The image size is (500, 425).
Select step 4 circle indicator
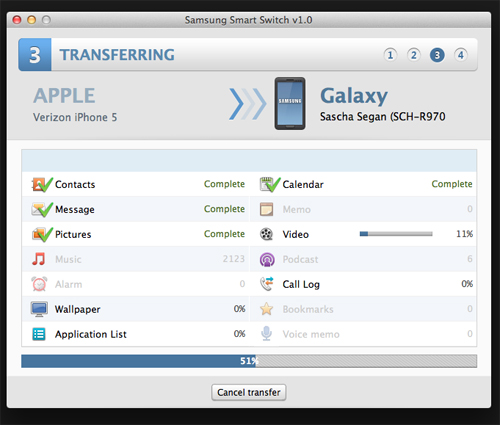click(x=461, y=55)
